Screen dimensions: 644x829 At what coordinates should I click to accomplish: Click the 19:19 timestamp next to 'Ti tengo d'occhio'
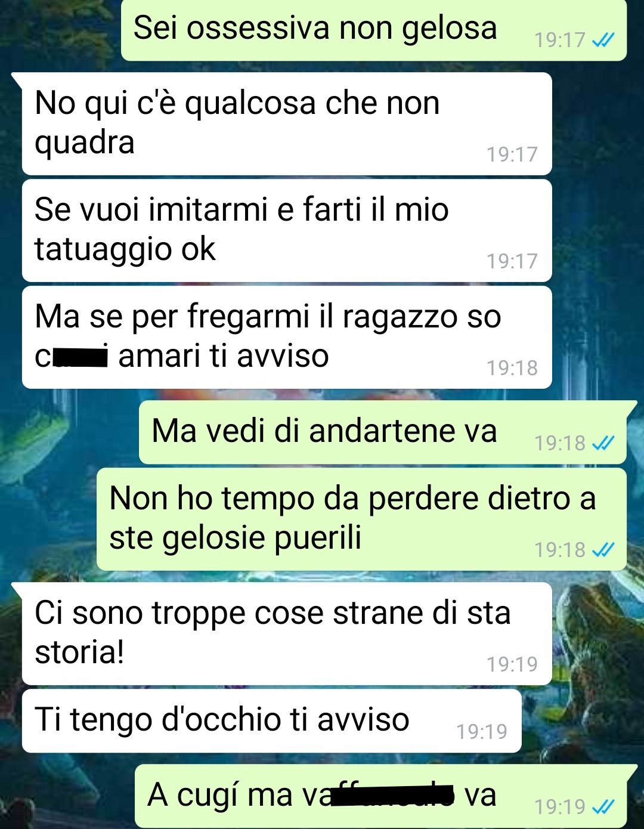tap(482, 731)
